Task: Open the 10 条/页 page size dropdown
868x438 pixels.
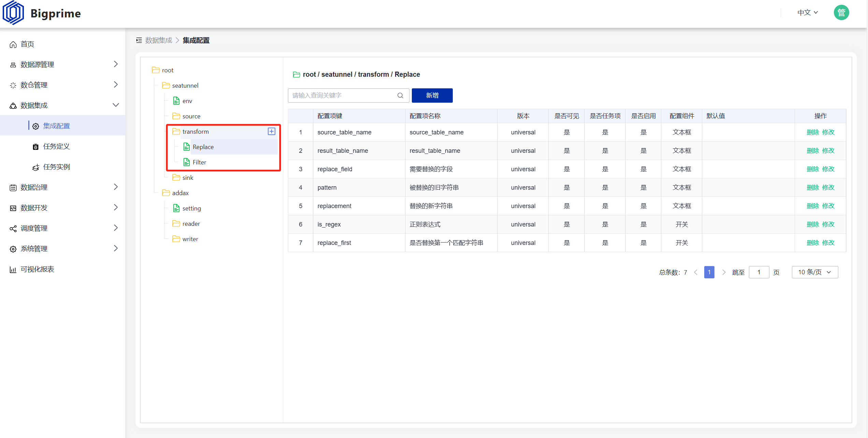Action: 815,272
